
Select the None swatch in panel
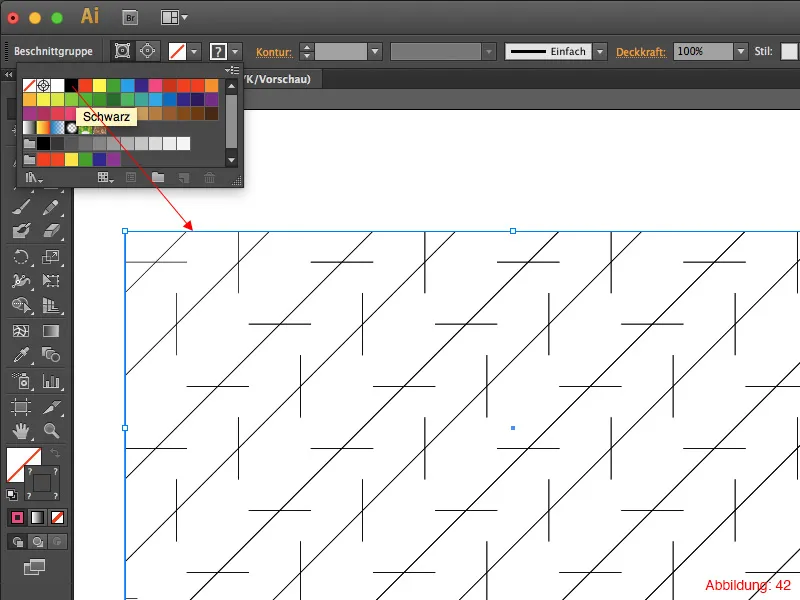click(x=30, y=85)
